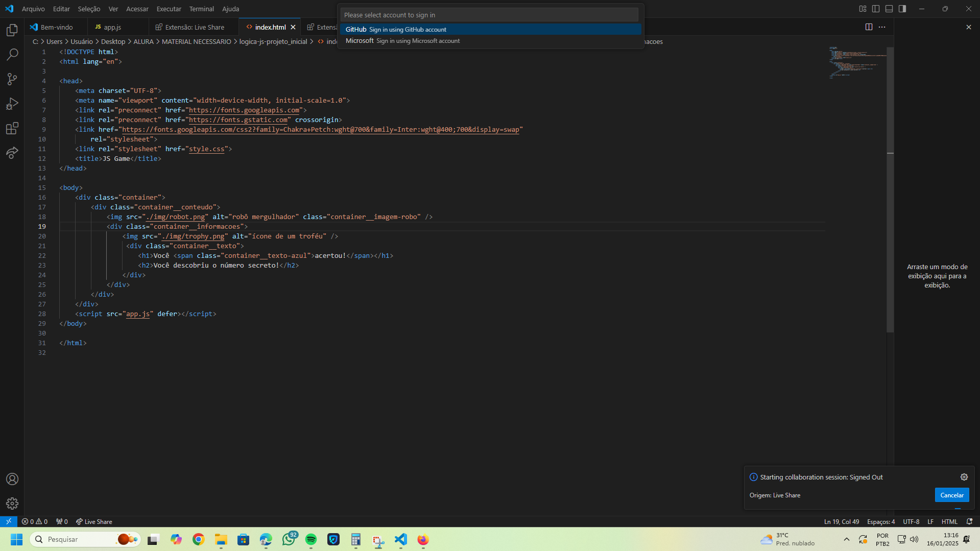Viewport: 980px width, 551px height.
Task: Change language mode HTML
Action: tap(949, 521)
